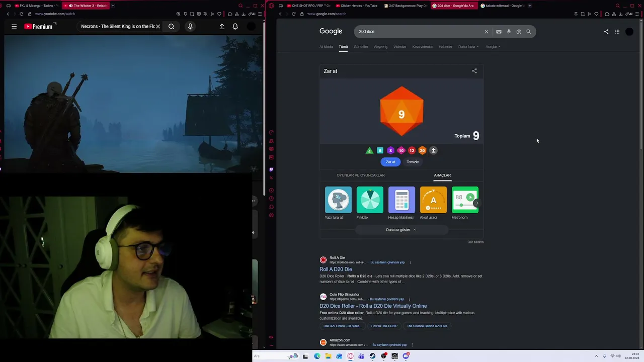This screenshot has width=644, height=362.
Task: Select The Witcher 3 Relaxing tab
Action: coord(87,6)
